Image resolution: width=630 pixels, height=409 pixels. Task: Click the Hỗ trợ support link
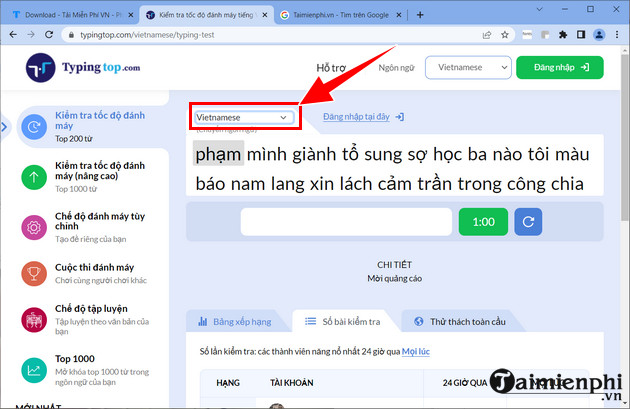tap(337, 67)
